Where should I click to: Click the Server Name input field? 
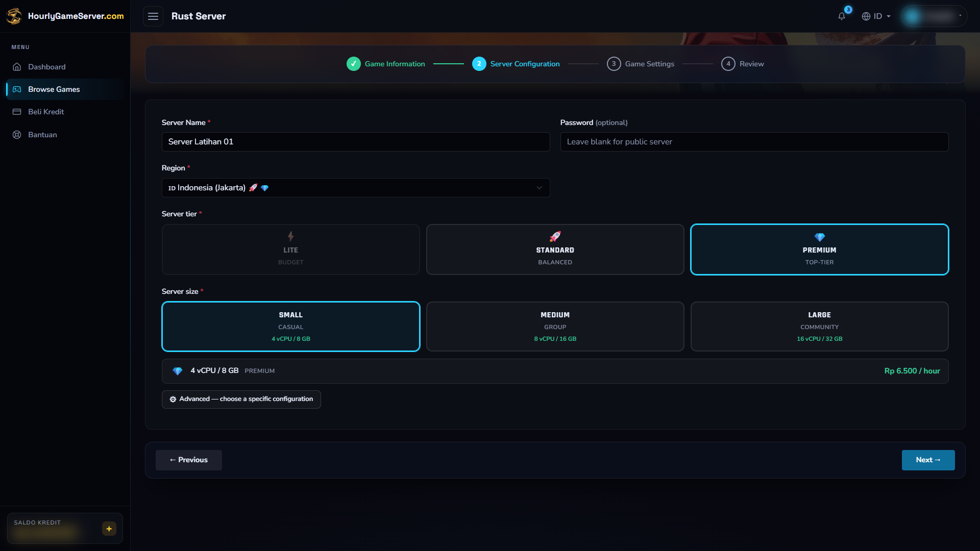point(356,142)
